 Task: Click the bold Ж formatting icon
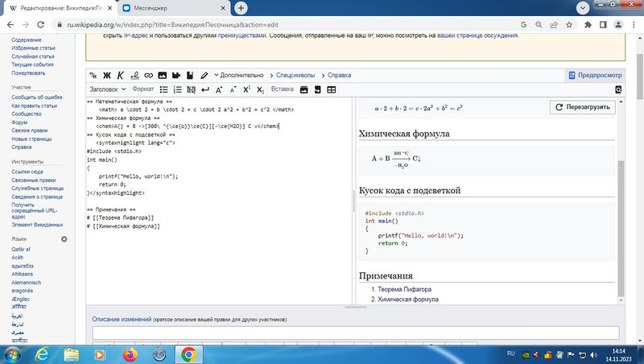(x=106, y=75)
